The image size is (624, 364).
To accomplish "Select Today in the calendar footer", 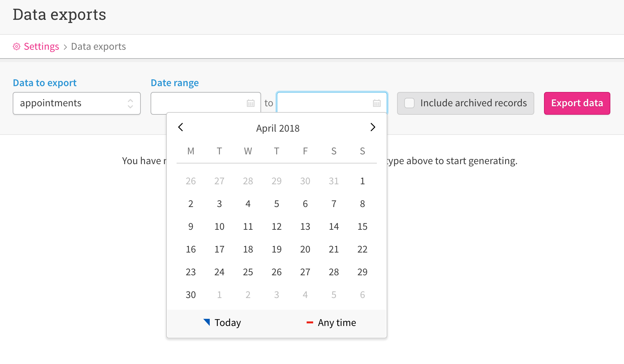I will (227, 322).
